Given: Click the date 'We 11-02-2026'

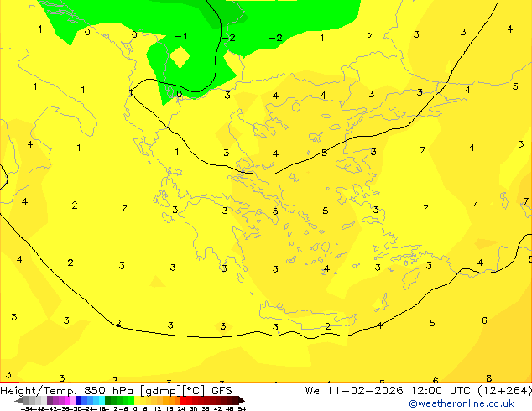Looking at the screenshot, I should click(354, 391).
